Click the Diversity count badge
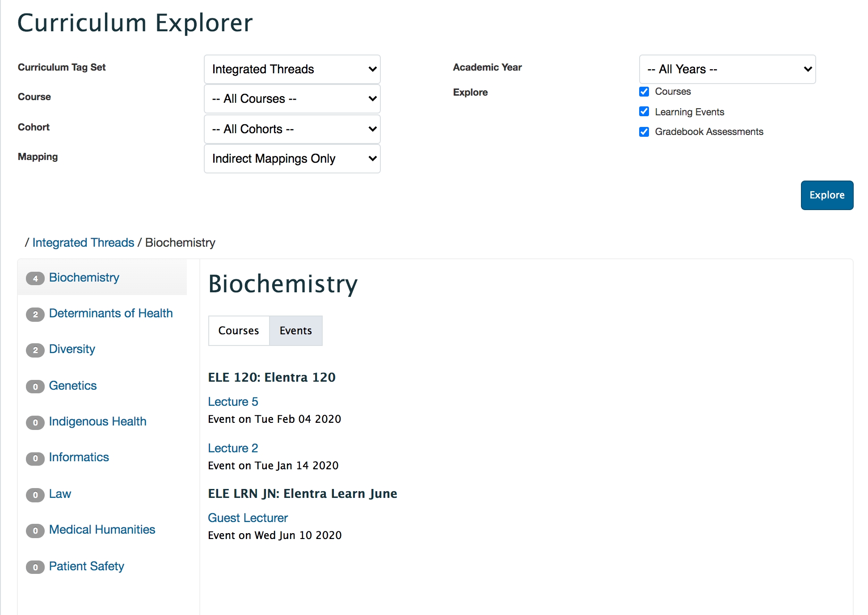The image size is (868, 615). point(35,350)
